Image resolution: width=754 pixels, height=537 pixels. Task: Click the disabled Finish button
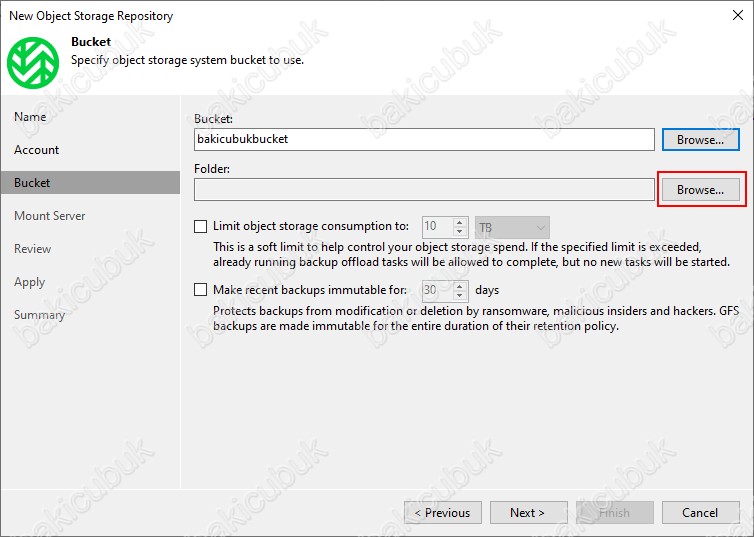pos(614,512)
